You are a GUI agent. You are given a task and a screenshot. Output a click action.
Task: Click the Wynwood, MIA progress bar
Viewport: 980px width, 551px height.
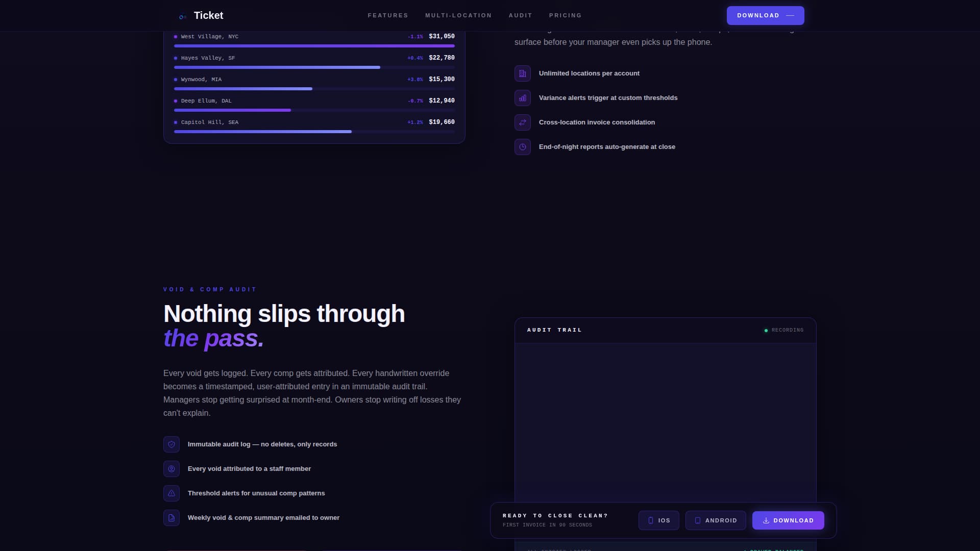(314, 89)
